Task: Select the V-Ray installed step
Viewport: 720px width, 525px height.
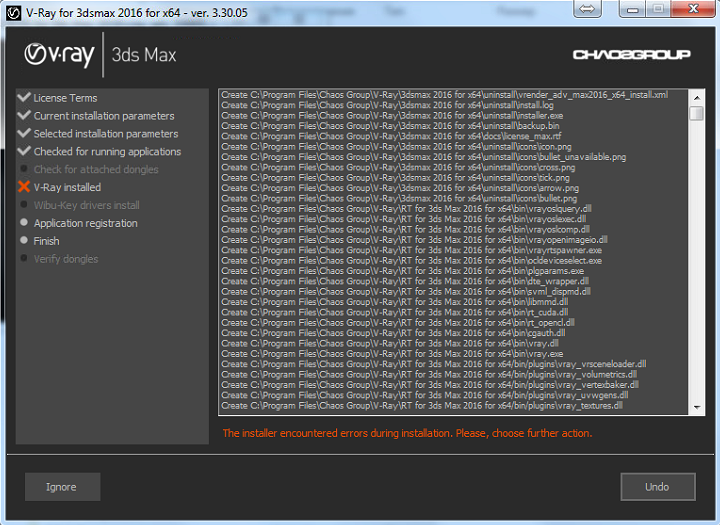Action: (x=67, y=187)
